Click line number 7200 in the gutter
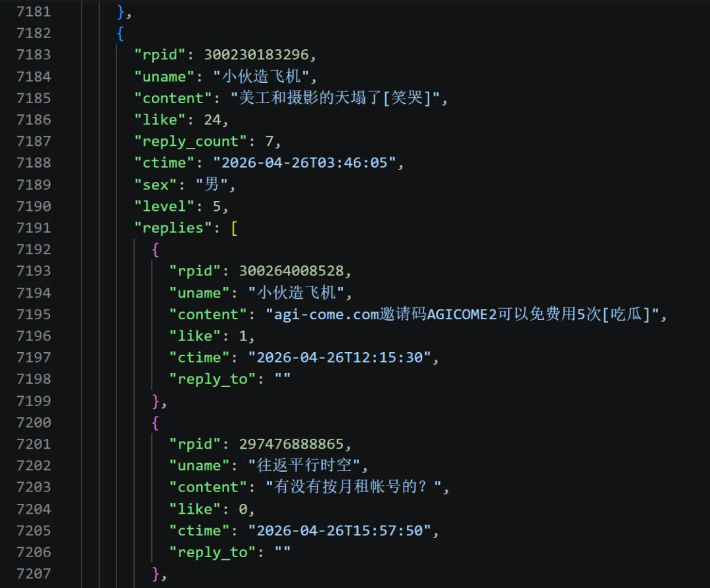This screenshot has height=588, width=710. click(34, 423)
